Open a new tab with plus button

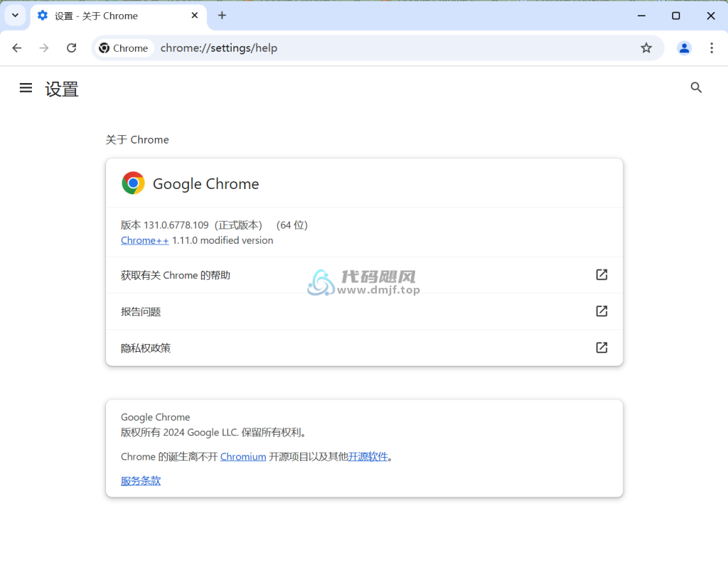[222, 16]
